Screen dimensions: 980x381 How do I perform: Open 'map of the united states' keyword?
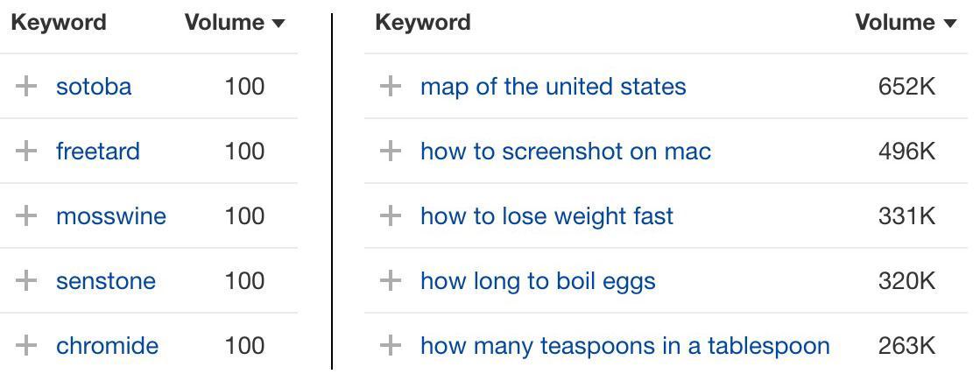[x=553, y=87]
